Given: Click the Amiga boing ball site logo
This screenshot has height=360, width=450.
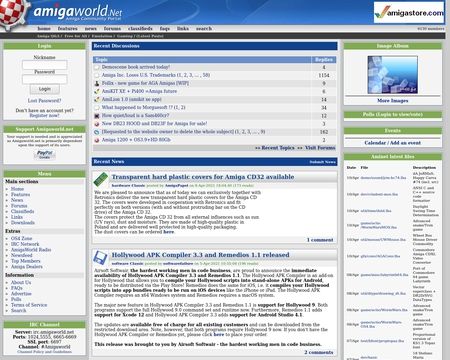Looking at the screenshot, I should point(13,13).
